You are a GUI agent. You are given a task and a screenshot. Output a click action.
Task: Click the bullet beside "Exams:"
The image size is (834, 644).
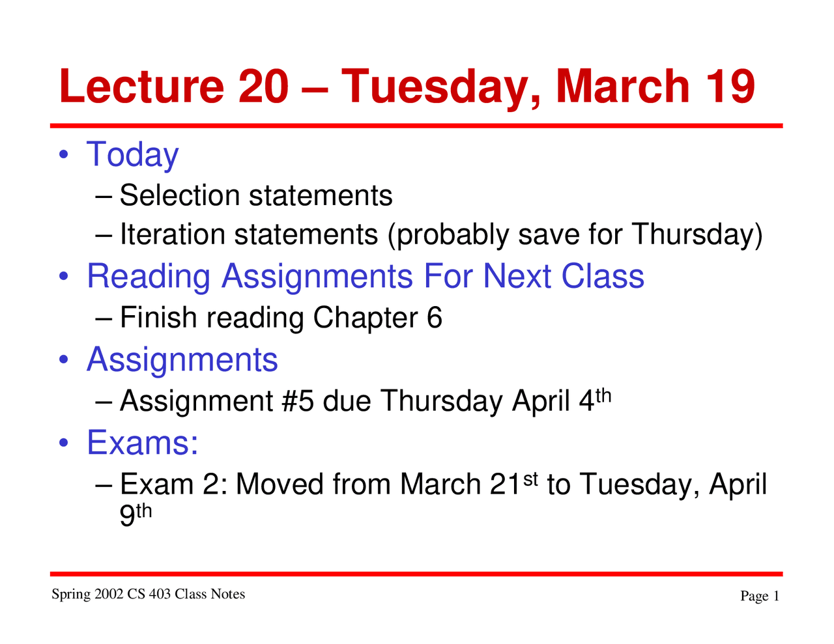coord(64,444)
